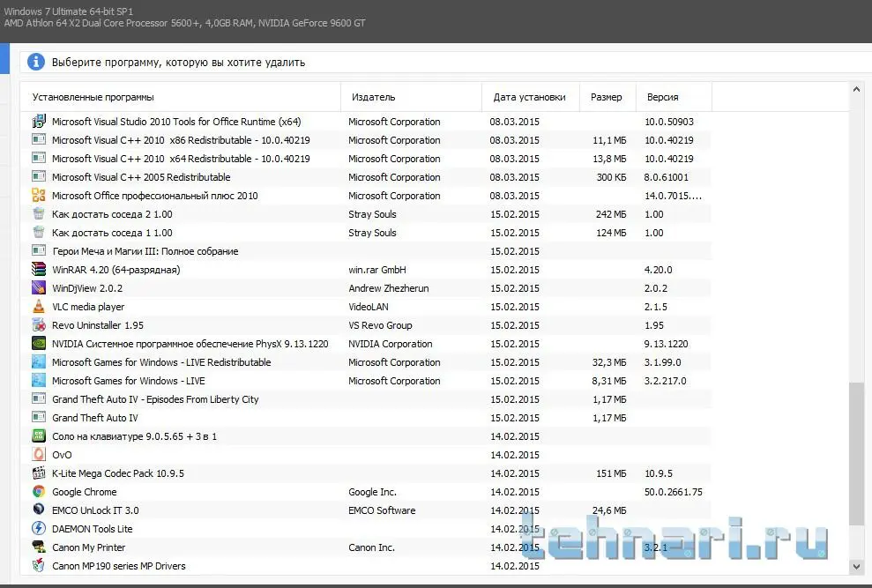Image resolution: width=872 pixels, height=588 pixels.
Task: Select the Google Chrome program name
Action: pos(84,492)
